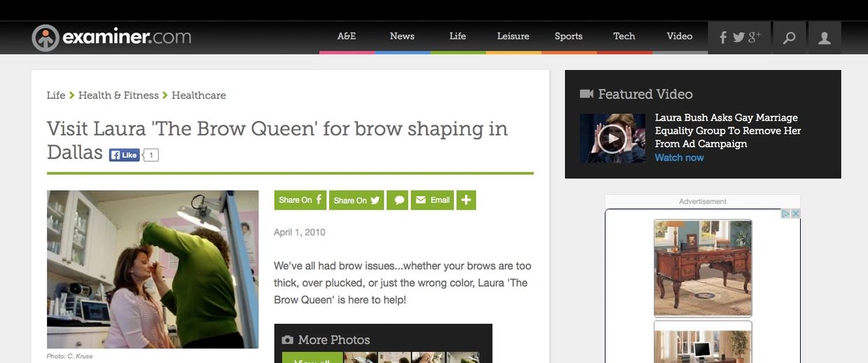Open the Tech navigation tab
868x363 pixels.
click(x=624, y=36)
